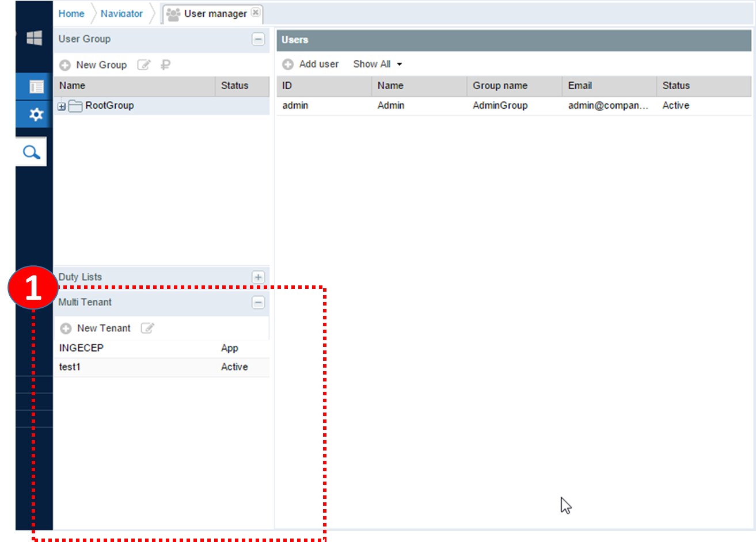Select the INGECEP tenant row
756x542 pixels.
[82, 348]
